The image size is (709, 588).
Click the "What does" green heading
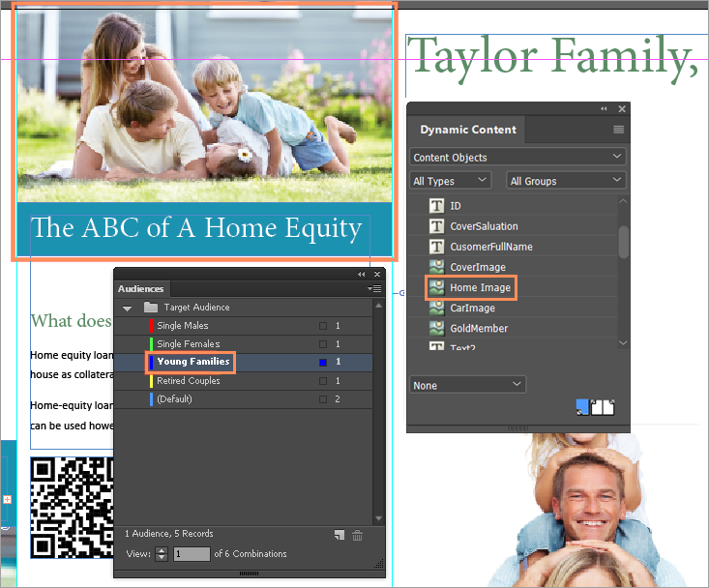[x=71, y=321]
